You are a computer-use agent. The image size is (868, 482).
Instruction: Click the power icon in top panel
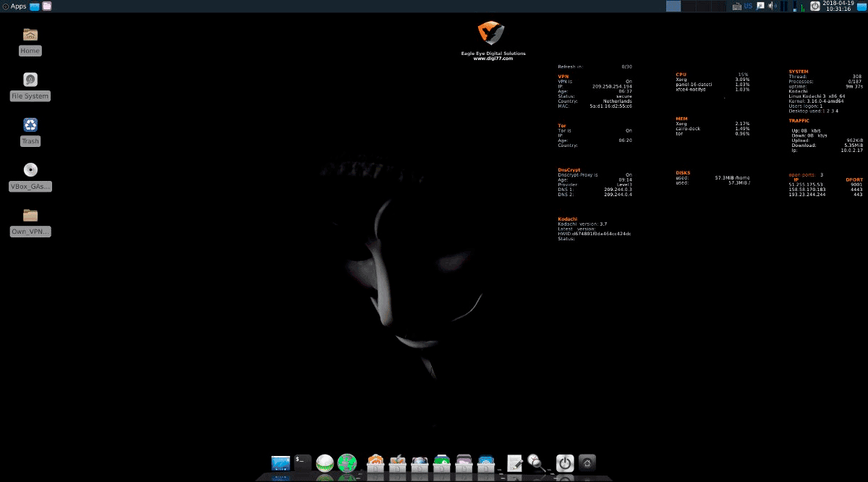(814, 6)
